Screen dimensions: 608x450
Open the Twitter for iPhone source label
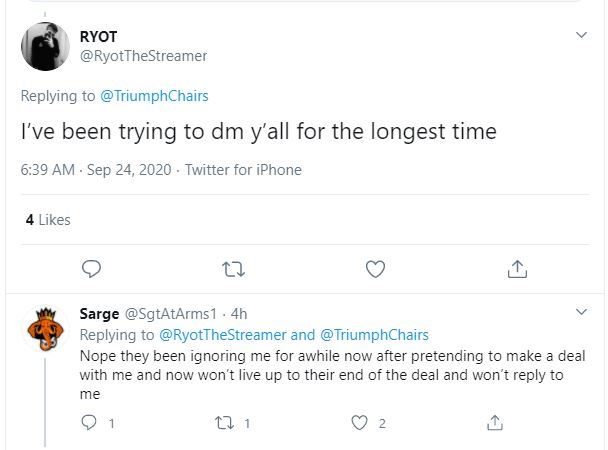tap(243, 170)
